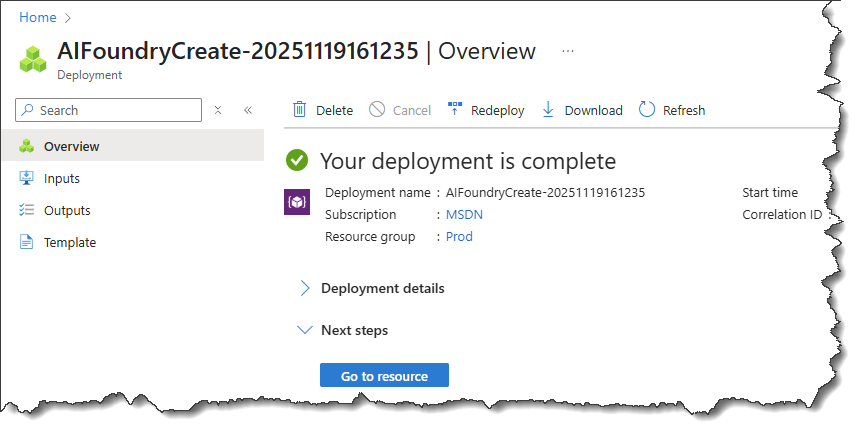Open the Prod resource group link
The width and height of the screenshot is (865, 437).
point(459,237)
